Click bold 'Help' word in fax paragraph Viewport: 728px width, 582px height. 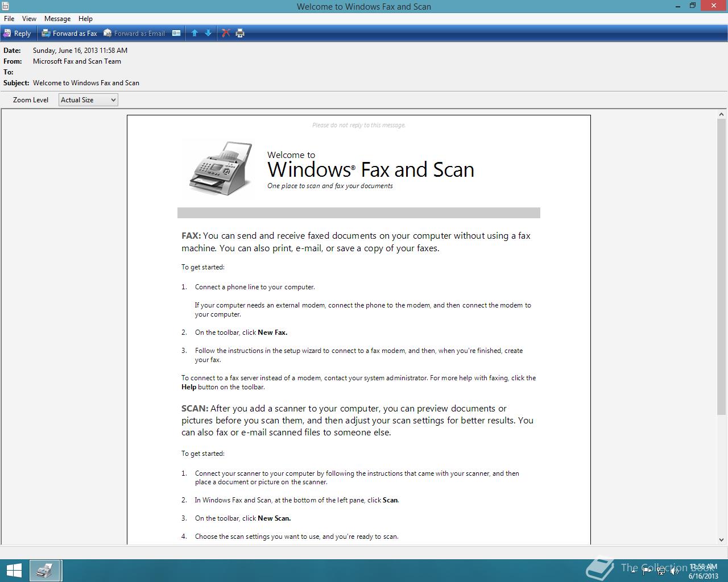pos(189,387)
